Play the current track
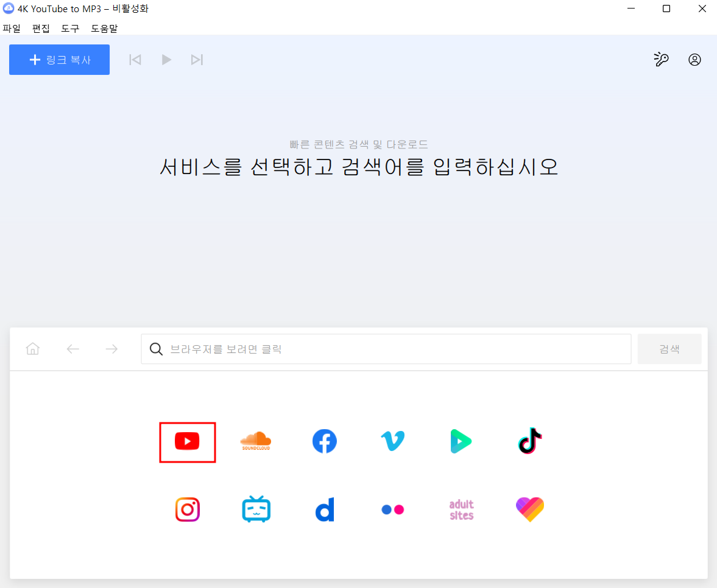717x588 pixels. point(166,60)
